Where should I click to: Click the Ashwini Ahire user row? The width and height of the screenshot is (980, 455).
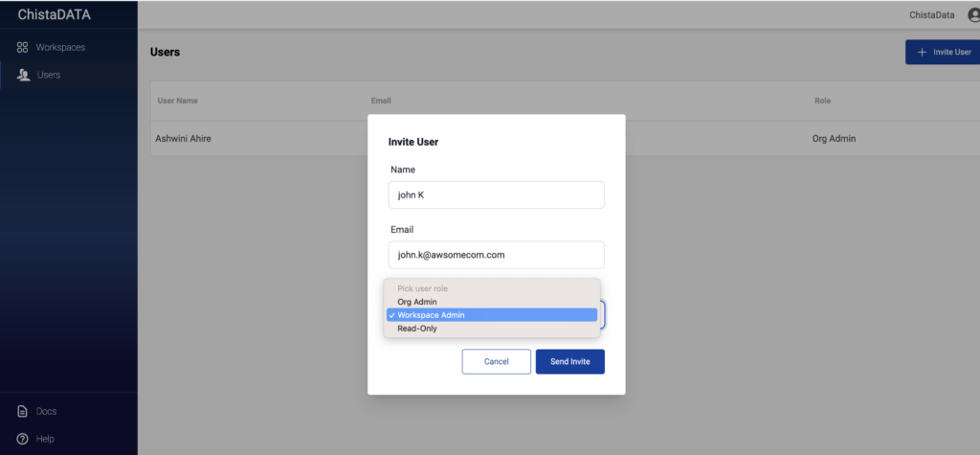565,138
